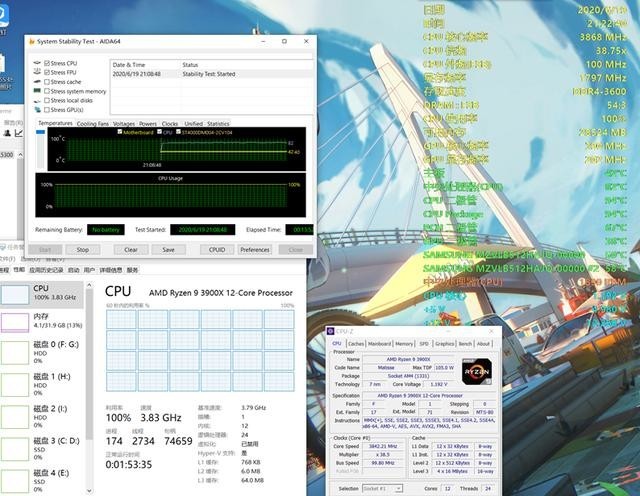The height and width of the screenshot is (496, 640).
Task: Switch to 服务 tab in Task Manager
Action: pyautogui.click(x=132, y=270)
